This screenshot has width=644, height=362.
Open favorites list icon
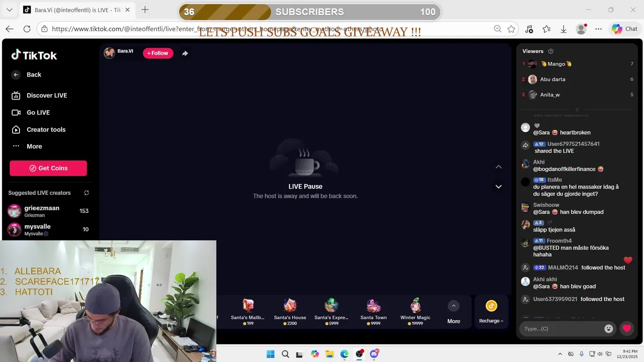tap(546, 29)
